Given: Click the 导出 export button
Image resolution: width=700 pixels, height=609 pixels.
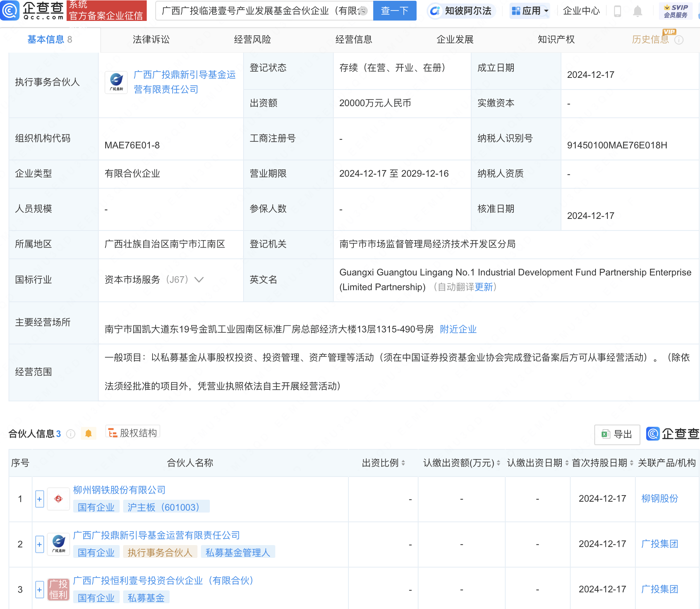Looking at the screenshot, I should [x=617, y=434].
